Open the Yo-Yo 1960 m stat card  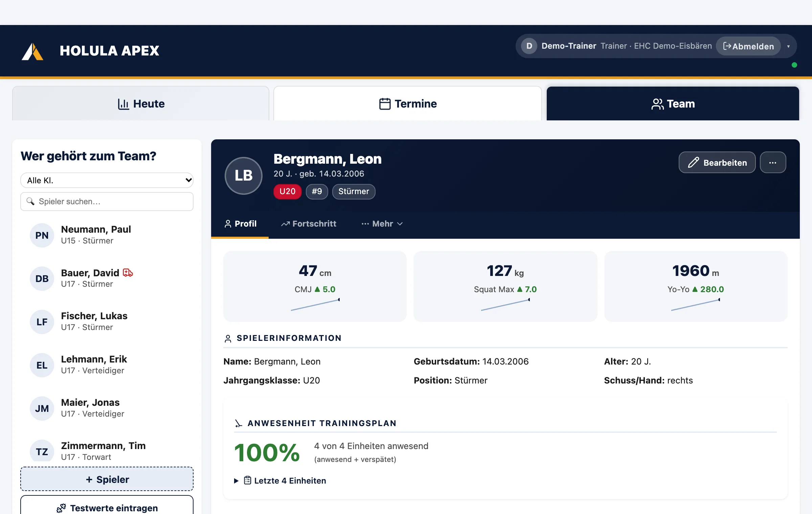[696, 286]
